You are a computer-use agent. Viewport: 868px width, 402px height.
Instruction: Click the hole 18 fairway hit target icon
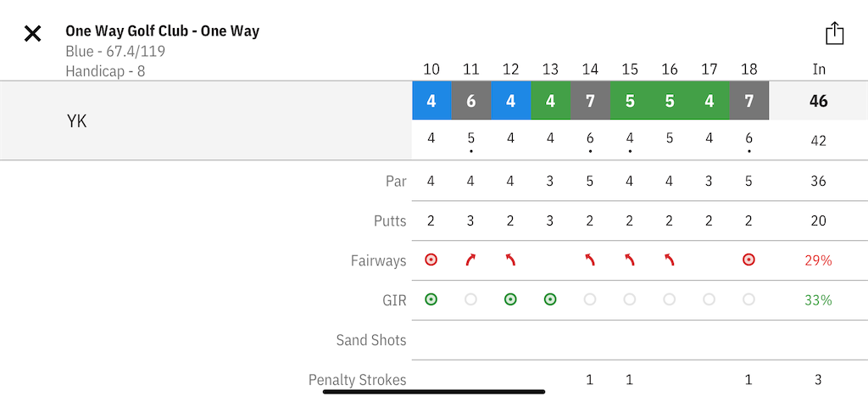pos(749,260)
